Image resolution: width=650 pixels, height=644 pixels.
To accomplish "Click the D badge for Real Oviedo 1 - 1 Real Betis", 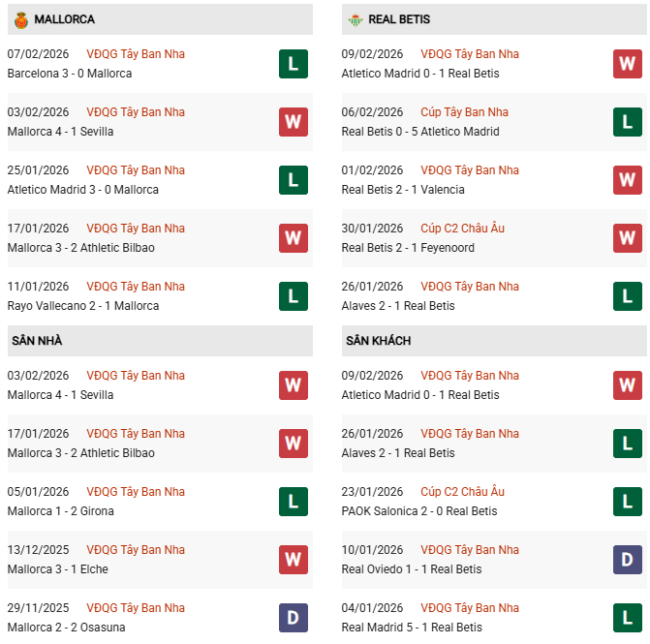I will click(628, 560).
